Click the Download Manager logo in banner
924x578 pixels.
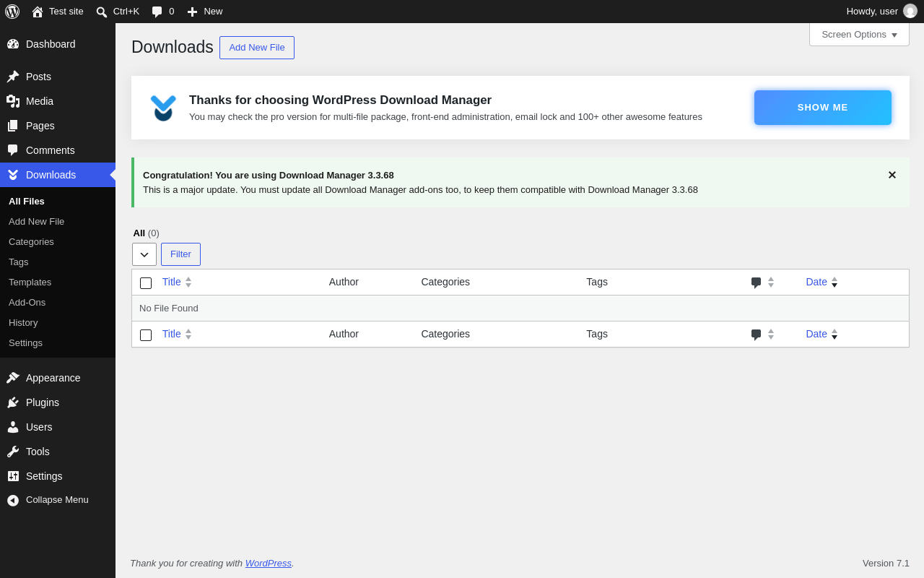click(x=163, y=108)
